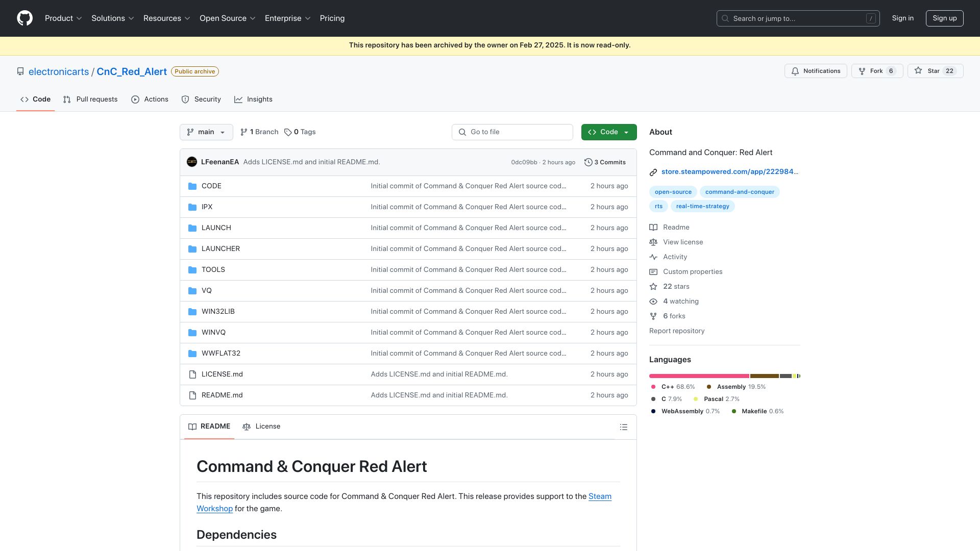Open the Security tab
This screenshot has width=980, height=551.
click(x=201, y=99)
